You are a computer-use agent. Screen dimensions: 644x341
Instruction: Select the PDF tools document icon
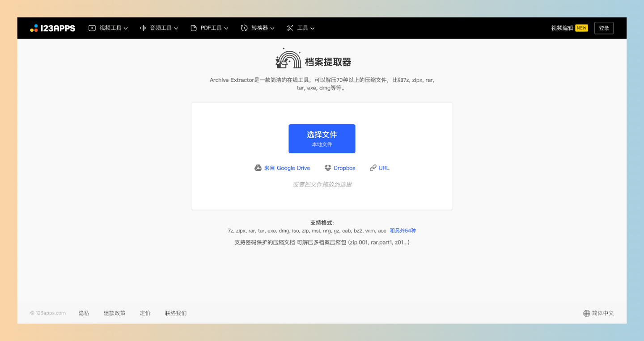[194, 28]
